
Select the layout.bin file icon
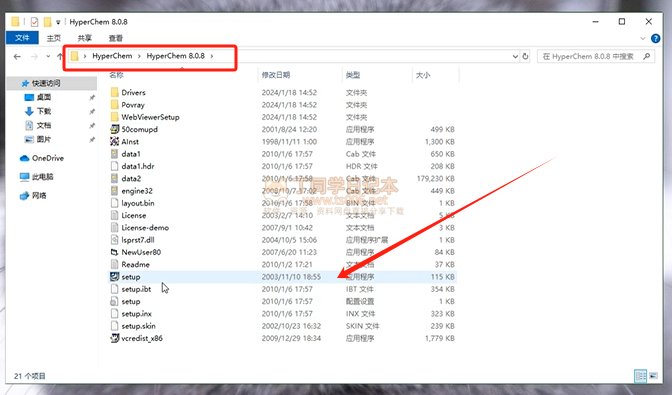(x=114, y=203)
